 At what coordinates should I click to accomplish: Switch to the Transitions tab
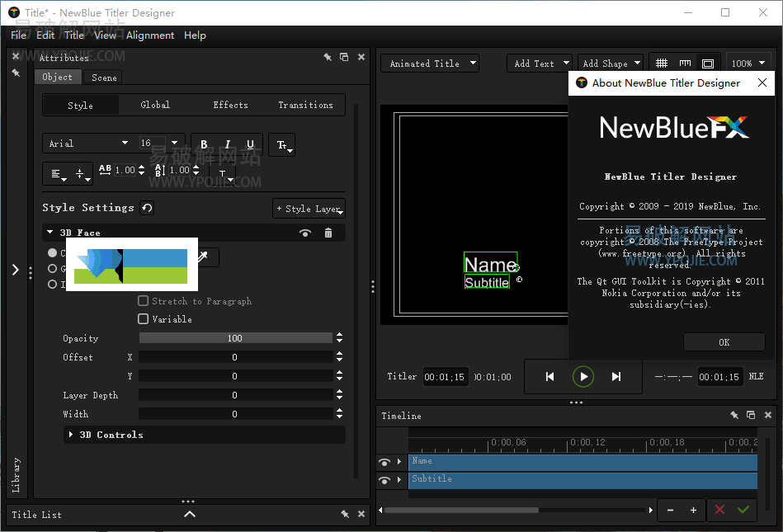coord(305,105)
